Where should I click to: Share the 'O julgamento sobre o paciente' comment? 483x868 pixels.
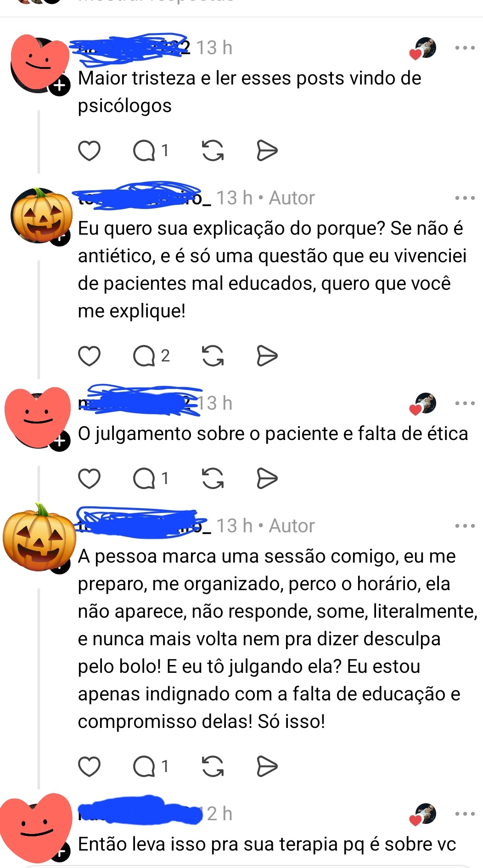[267, 479]
